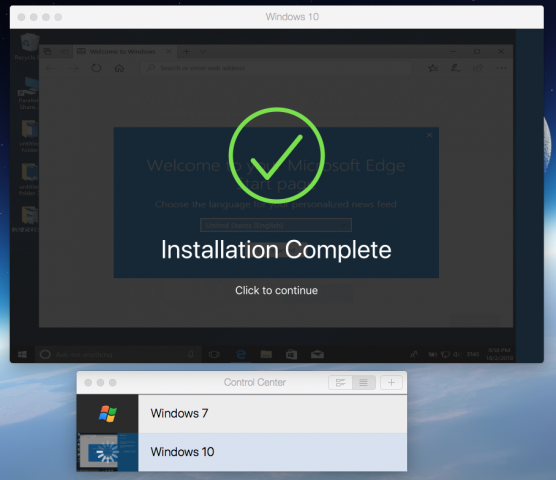The image size is (556, 480).
Task: Open Microsoft Edge from taskbar
Action: click(x=241, y=355)
